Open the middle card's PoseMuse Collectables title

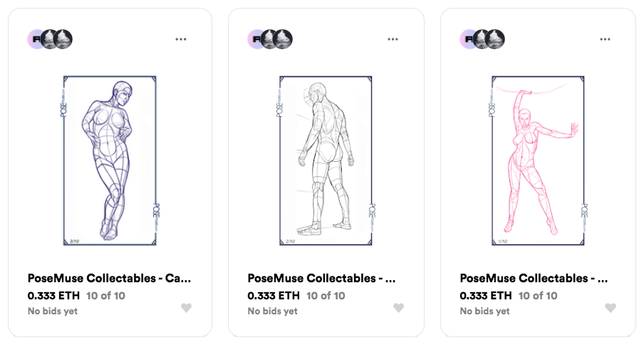point(321,279)
